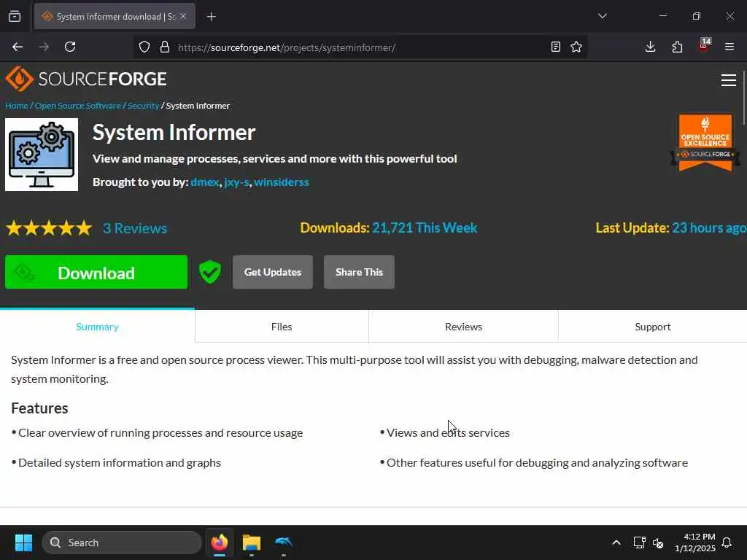Click the 23 hours ago update link
Viewport: 747px width, 560px height.
(x=709, y=227)
